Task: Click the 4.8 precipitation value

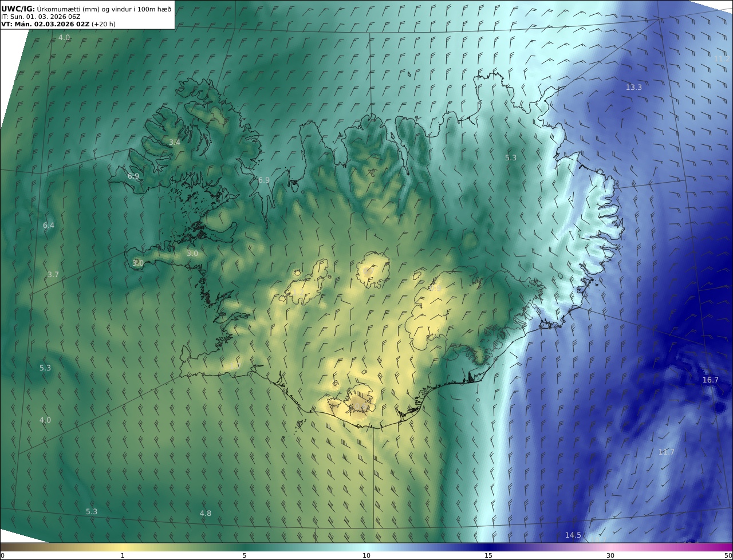Action: [205, 514]
